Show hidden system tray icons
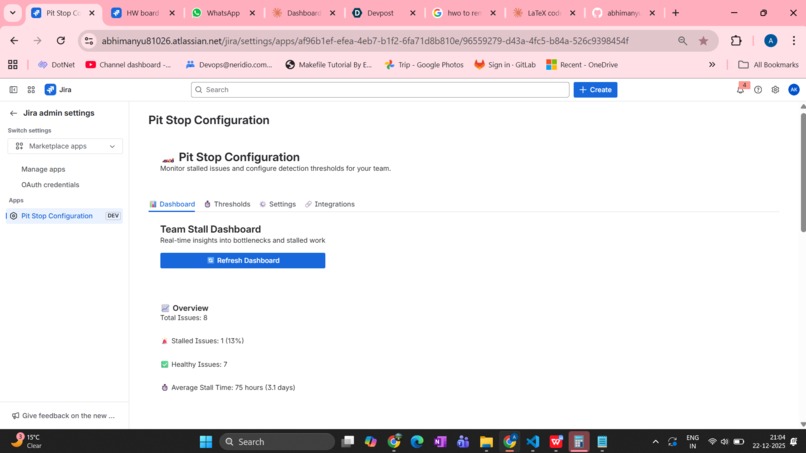This screenshot has height=453, width=806. pos(655,442)
